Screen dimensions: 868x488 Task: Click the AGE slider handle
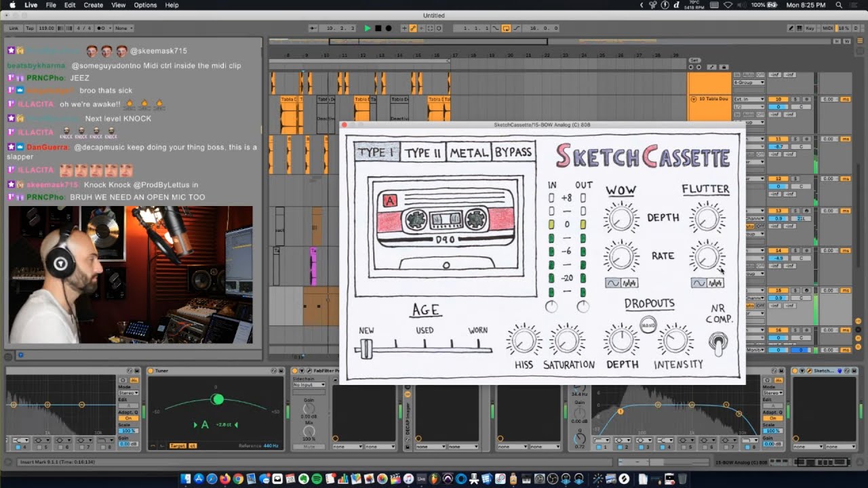pyautogui.click(x=366, y=348)
